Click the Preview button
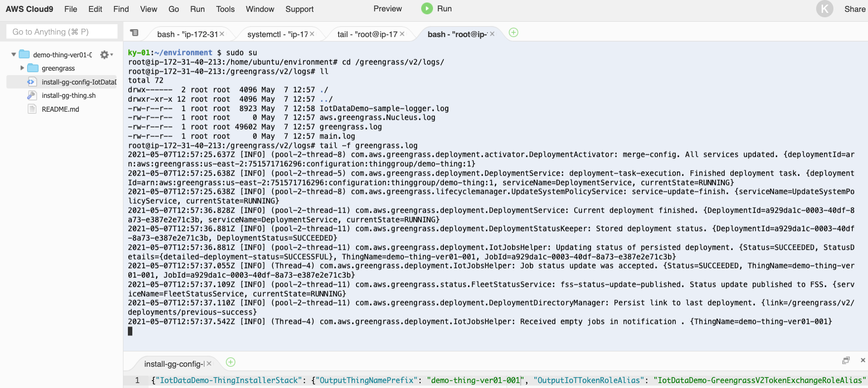This screenshot has width=868, height=388. (x=388, y=8)
